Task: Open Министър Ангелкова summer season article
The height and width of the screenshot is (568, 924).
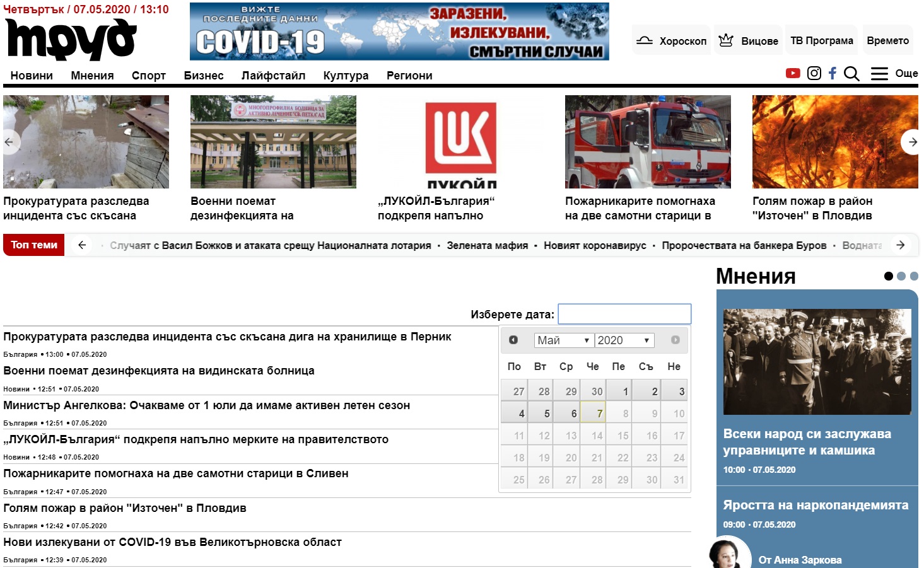Action: point(207,405)
